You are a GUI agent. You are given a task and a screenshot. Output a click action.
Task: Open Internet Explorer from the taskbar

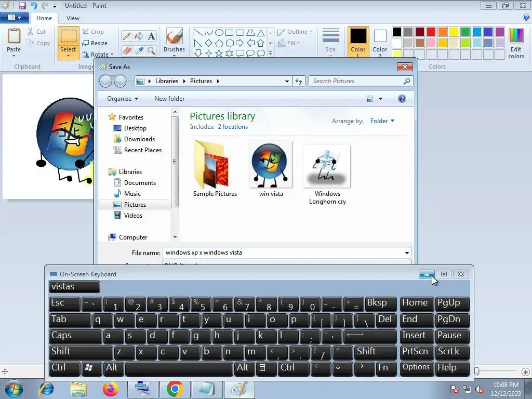click(46, 389)
